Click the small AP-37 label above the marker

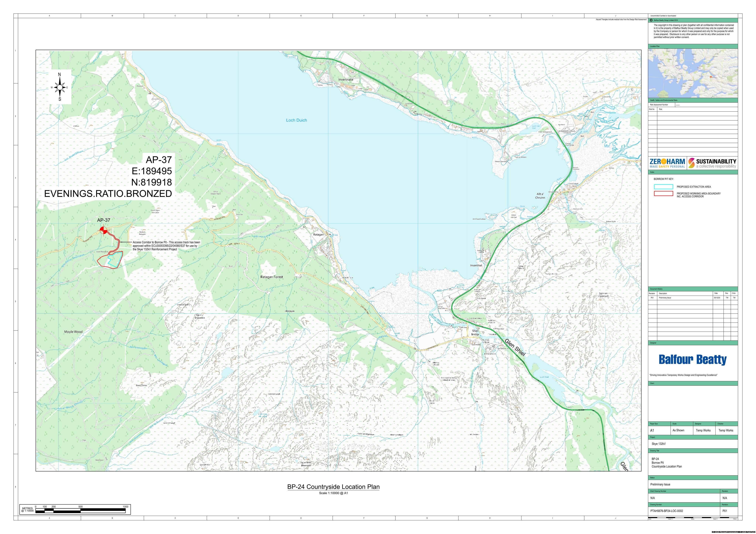tap(103, 220)
